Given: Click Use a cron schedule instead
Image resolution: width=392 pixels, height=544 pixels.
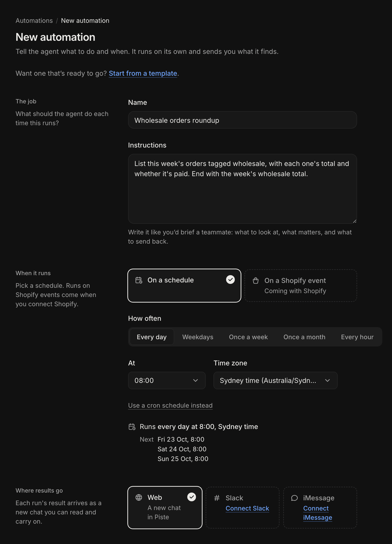Looking at the screenshot, I should click(170, 405).
